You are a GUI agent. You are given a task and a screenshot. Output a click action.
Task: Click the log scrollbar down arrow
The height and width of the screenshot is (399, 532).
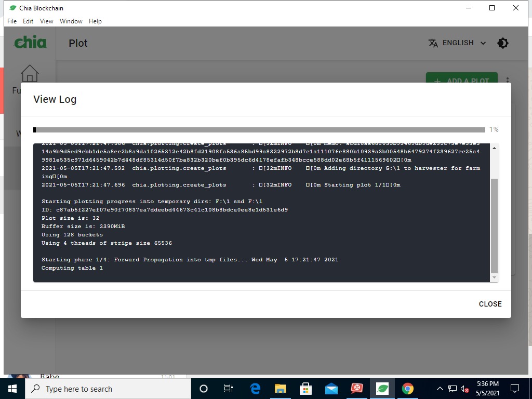click(495, 277)
